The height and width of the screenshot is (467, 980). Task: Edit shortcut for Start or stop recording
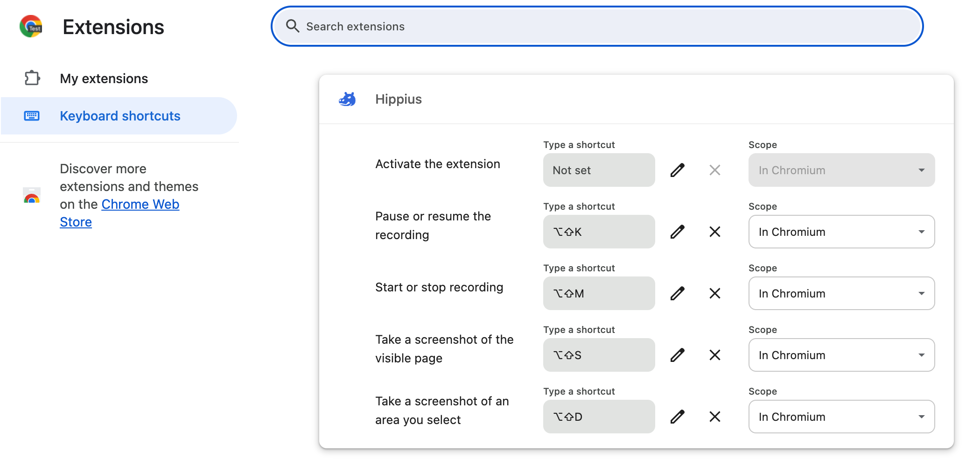[678, 293]
